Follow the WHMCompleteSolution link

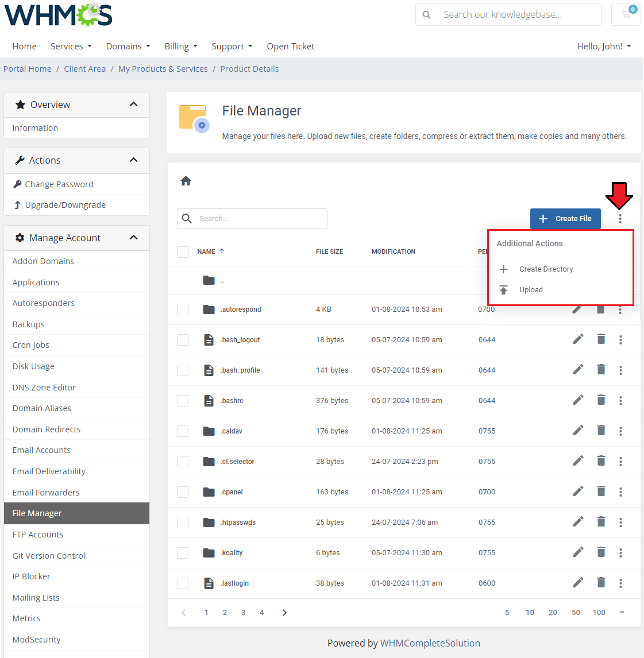coord(430,643)
